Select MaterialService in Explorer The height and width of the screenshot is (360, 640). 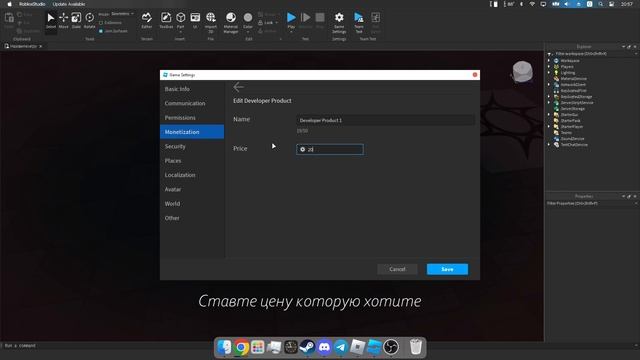573,78
